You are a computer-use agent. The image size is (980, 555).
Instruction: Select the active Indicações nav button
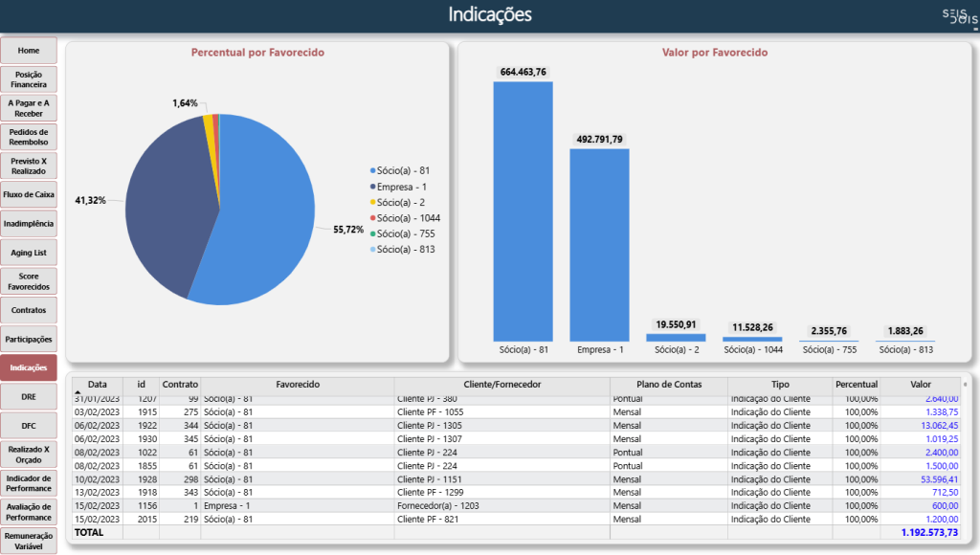coord(29,367)
